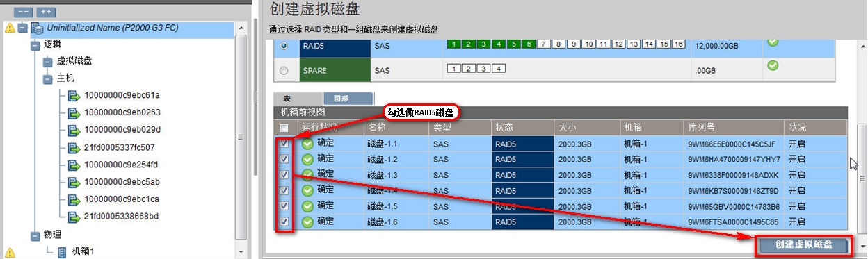The height and width of the screenshot is (259, 868).
Task: Click host icon for 10000000c9ebc5ab
Action: coord(74,182)
